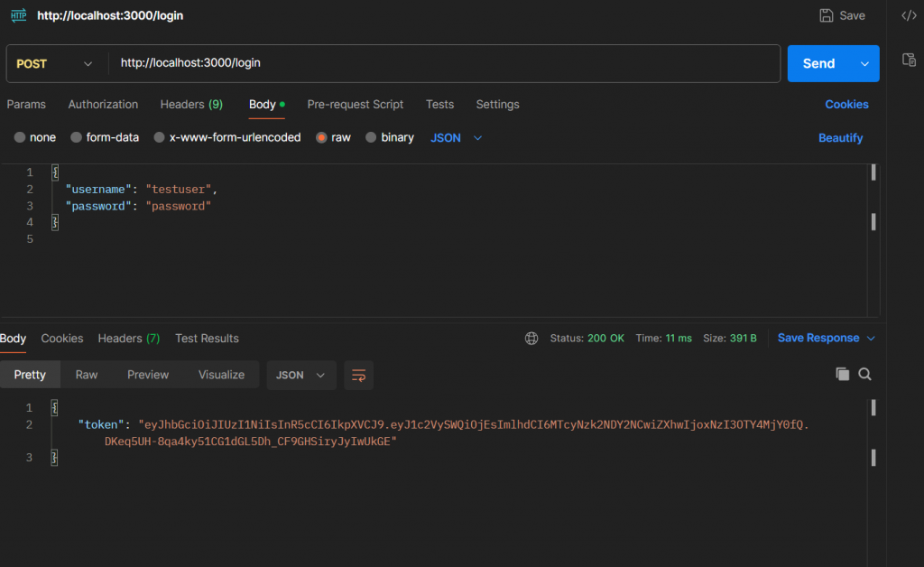The image size is (924, 567).
Task: Open the POST method dropdown
Action: [55, 64]
